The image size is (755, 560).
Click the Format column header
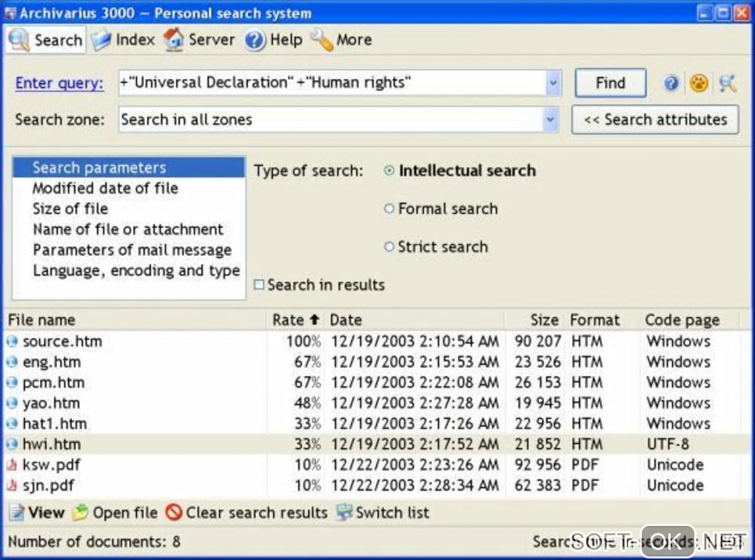602,320
